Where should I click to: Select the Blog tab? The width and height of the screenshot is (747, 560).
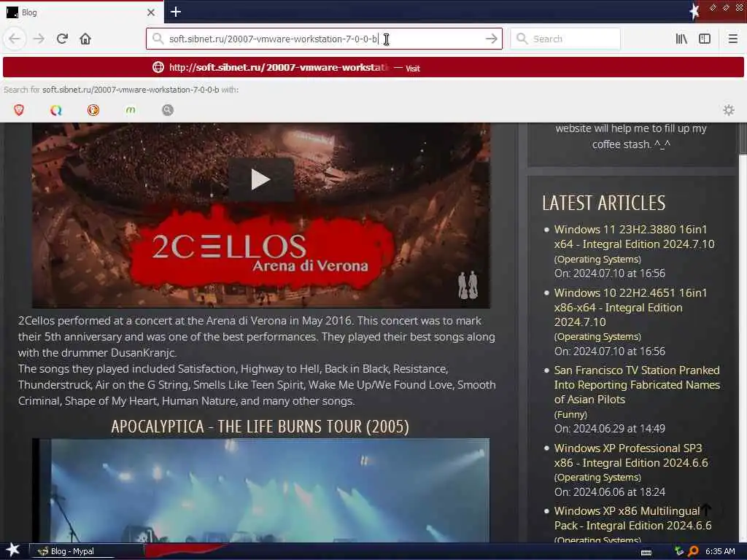point(82,12)
